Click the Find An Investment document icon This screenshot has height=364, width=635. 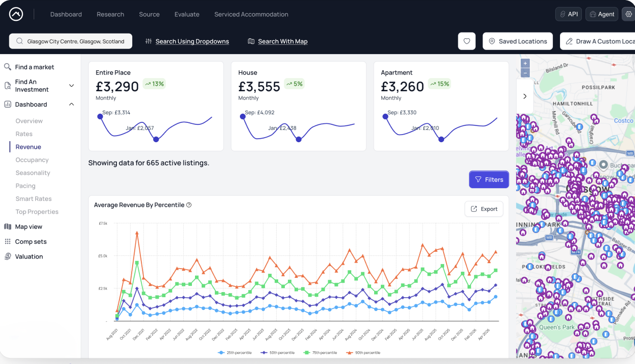(x=8, y=86)
